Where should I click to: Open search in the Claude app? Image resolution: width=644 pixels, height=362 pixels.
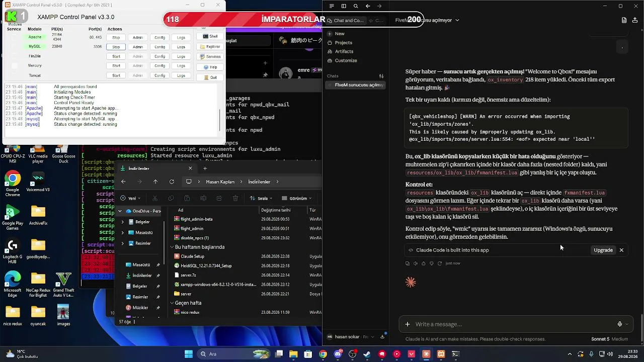tap(356, 6)
